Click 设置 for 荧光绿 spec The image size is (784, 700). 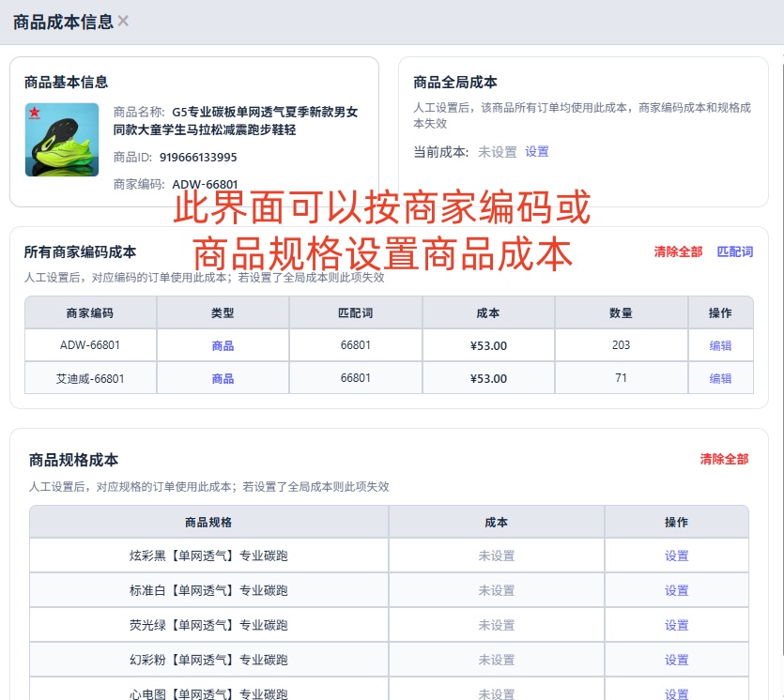(x=676, y=625)
